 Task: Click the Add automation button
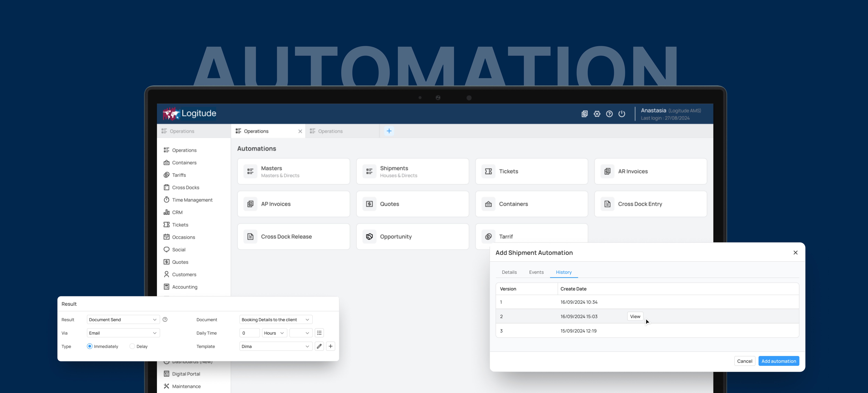point(778,361)
